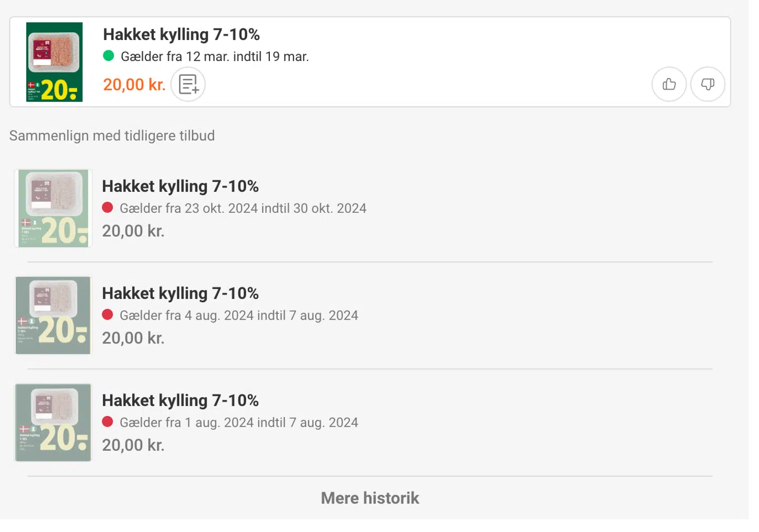Open current Hakket kylling 7-10% offer title
The image size is (759, 532).
pyautogui.click(x=181, y=35)
